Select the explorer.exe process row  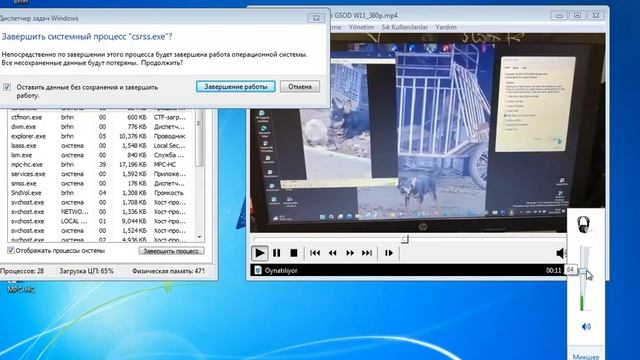tap(101, 136)
